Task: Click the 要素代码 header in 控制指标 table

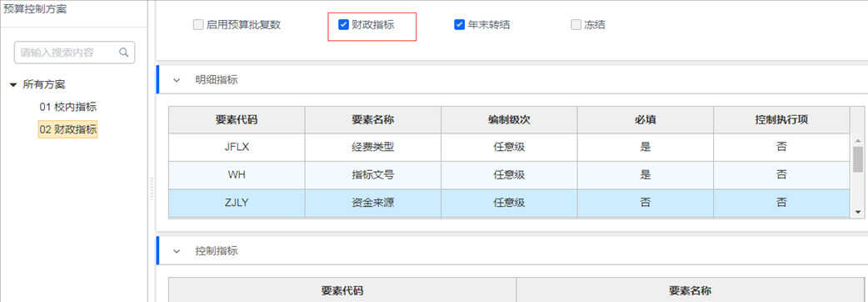Action: pyautogui.click(x=342, y=290)
